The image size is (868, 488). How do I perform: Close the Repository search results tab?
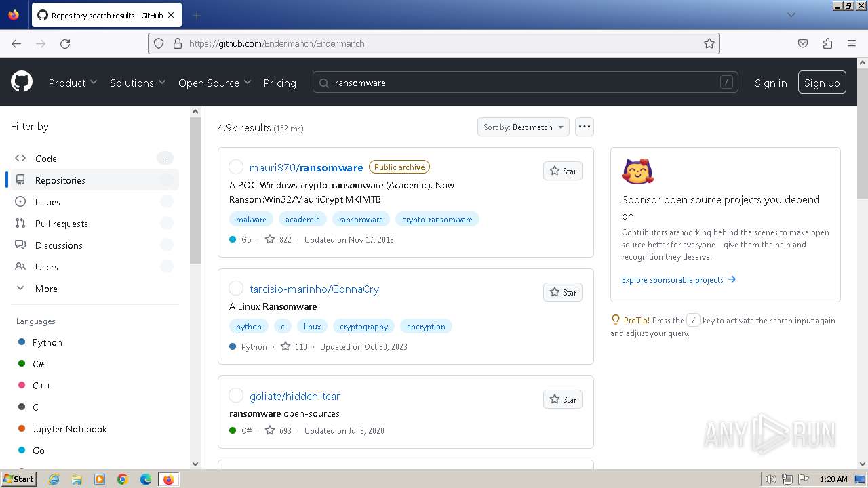point(171,15)
